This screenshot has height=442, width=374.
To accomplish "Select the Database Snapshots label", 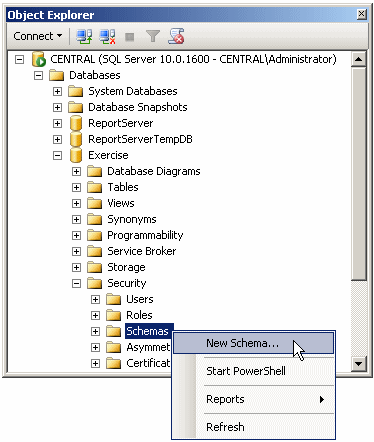I will tap(138, 107).
